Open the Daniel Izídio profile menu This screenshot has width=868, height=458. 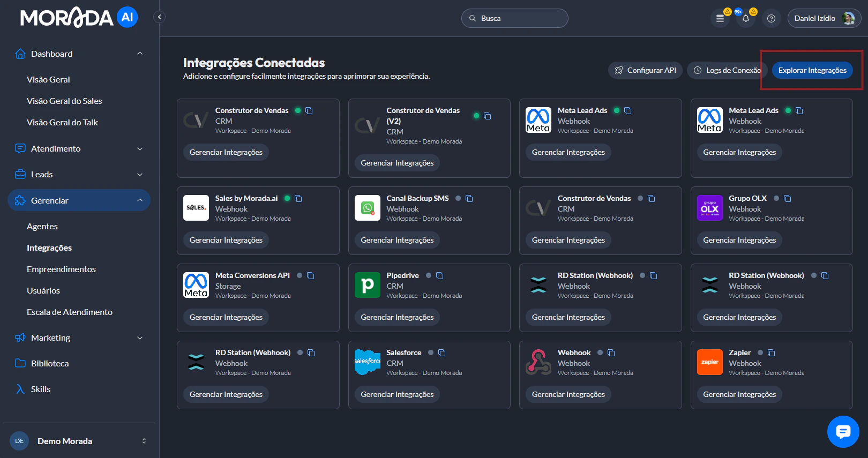(824, 18)
